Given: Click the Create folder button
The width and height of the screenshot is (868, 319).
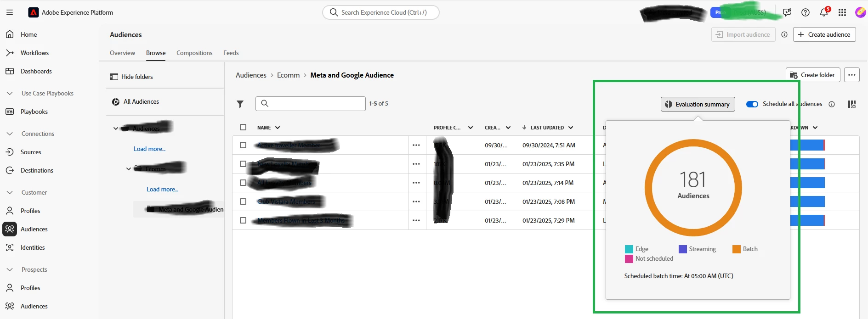Looking at the screenshot, I should [813, 75].
